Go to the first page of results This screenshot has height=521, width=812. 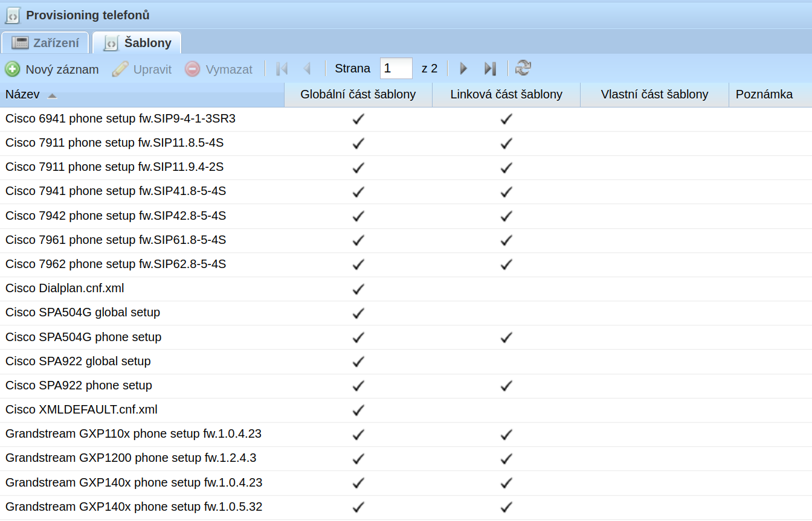(282, 69)
